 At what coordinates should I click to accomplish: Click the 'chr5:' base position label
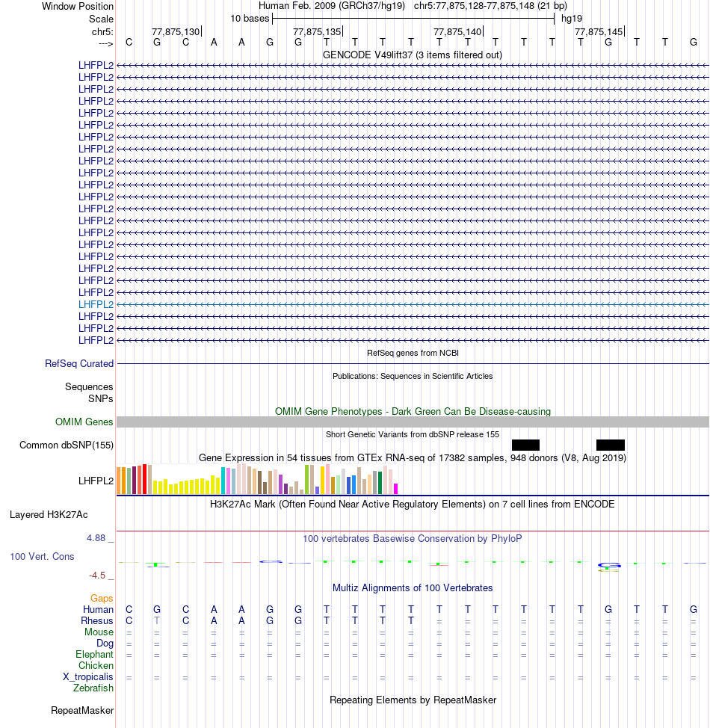102,31
